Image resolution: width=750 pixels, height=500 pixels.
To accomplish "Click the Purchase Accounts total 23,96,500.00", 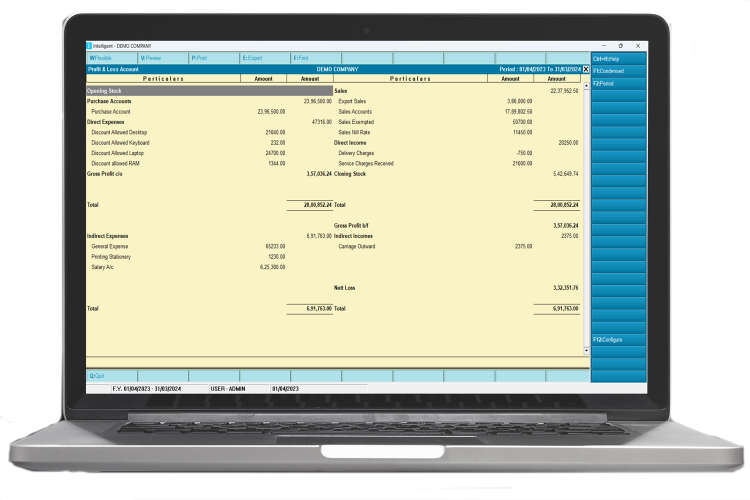I will click(318, 101).
